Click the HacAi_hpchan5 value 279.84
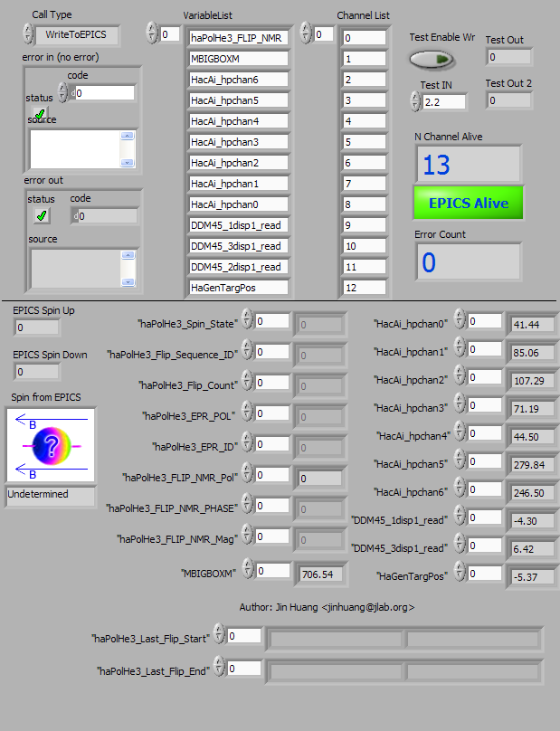This screenshot has height=731, width=560. pos(533,465)
